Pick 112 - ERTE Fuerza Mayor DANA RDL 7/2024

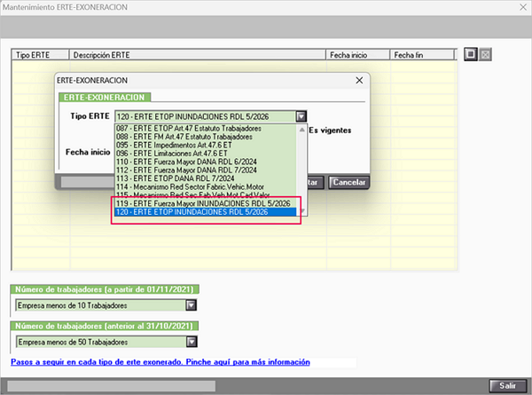206,170
